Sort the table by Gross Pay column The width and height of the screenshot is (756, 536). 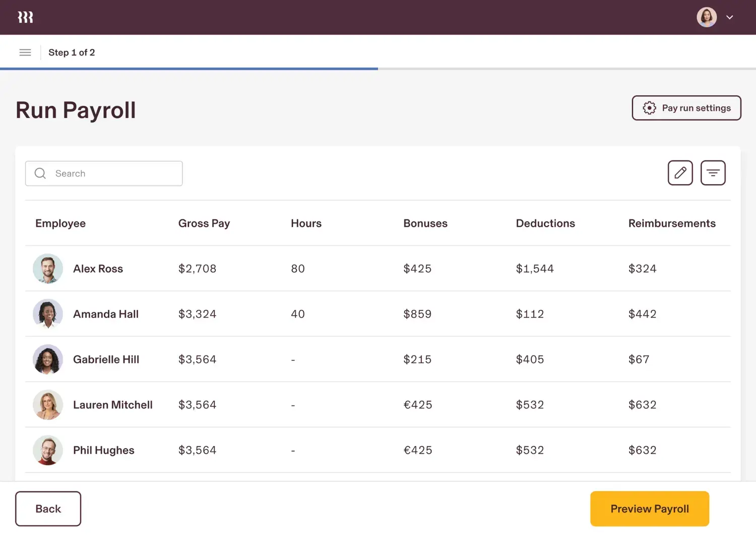[x=204, y=223]
